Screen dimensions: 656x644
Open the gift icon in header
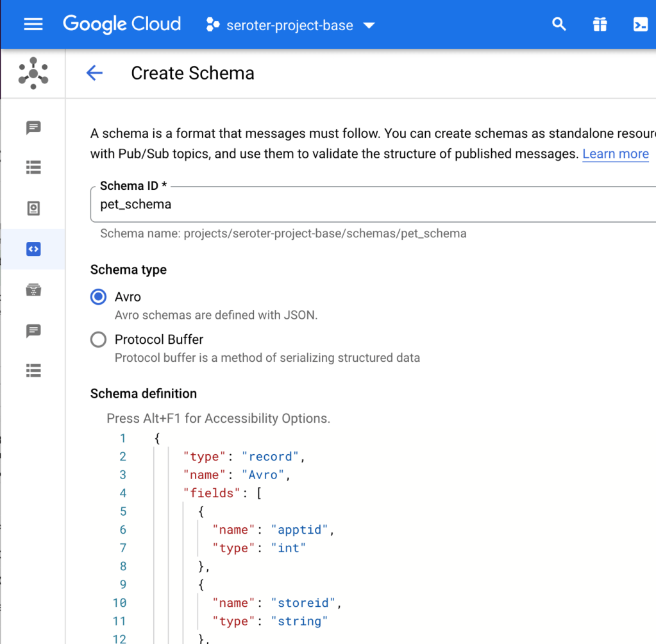tap(600, 24)
